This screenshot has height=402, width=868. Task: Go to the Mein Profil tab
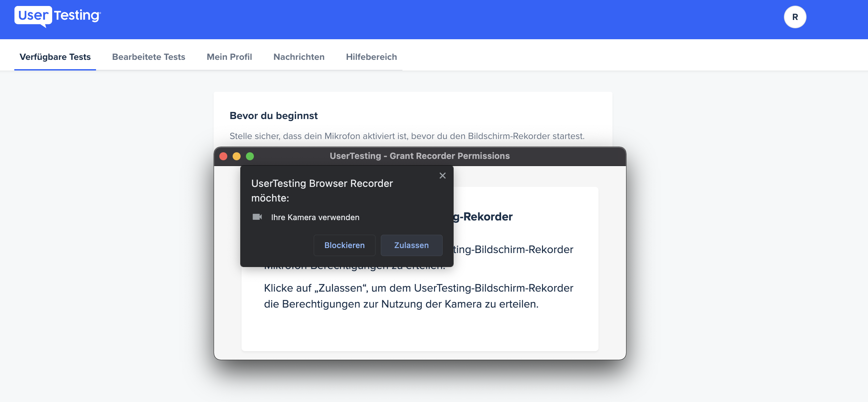[229, 57]
